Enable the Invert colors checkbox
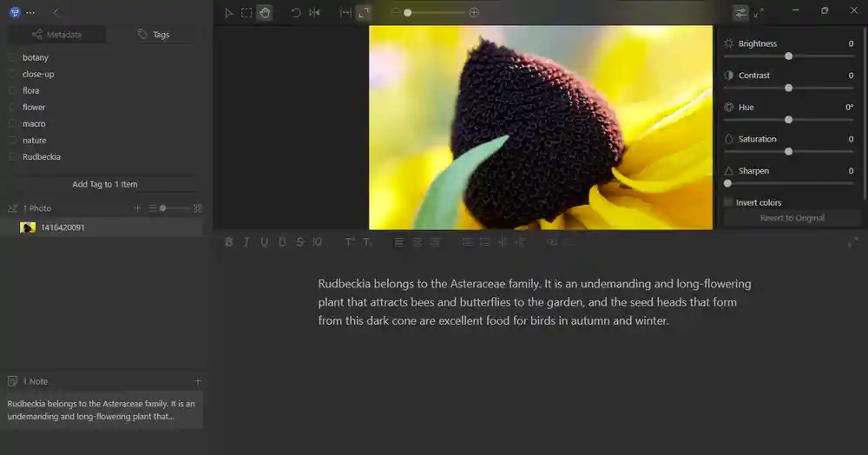Screen dimensions: 868x455 pyautogui.click(x=728, y=202)
